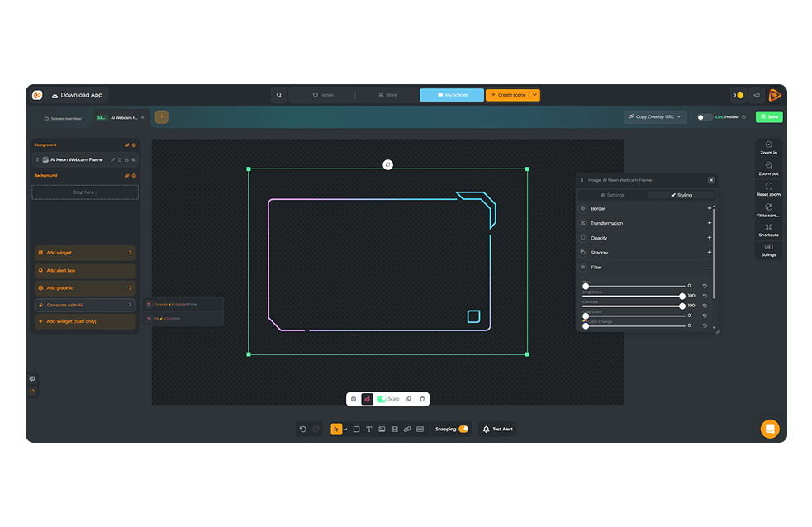Open the Copy Overlay URL dropdown

(656, 117)
